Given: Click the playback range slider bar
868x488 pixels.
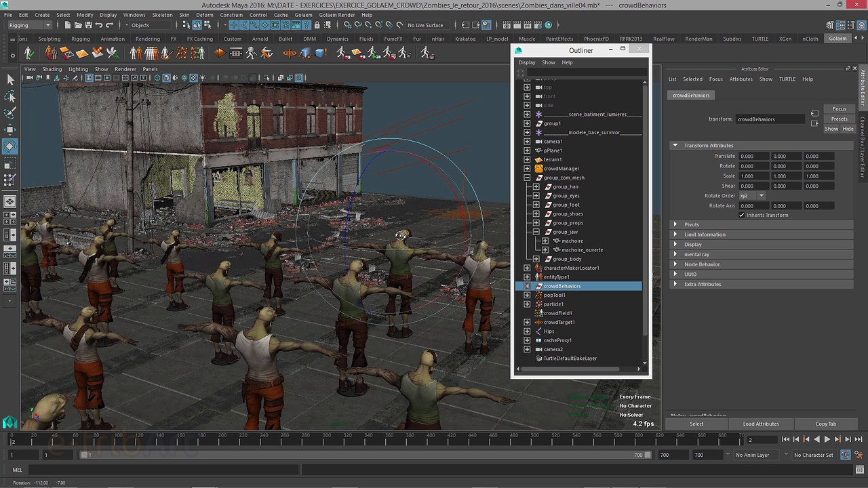Looking at the screenshot, I should pyautogui.click(x=365, y=455).
